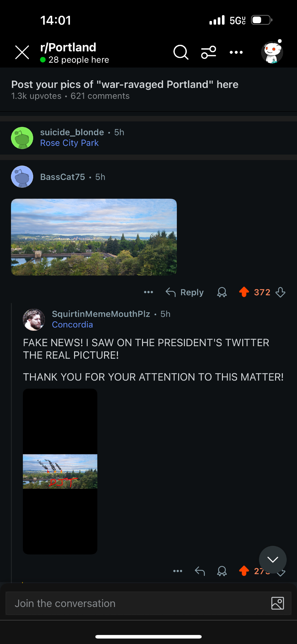Reply to BassCat75's comment
297x644 pixels.
pos(185,292)
